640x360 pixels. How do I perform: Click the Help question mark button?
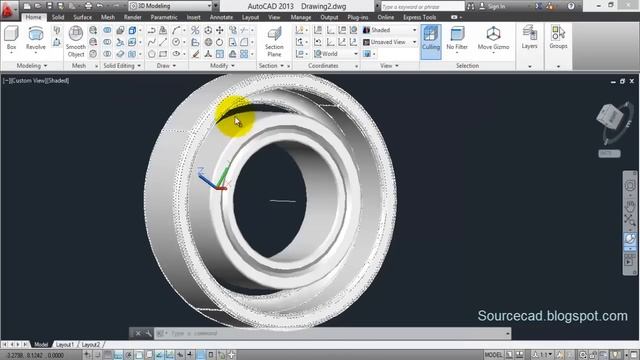pos(571,6)
